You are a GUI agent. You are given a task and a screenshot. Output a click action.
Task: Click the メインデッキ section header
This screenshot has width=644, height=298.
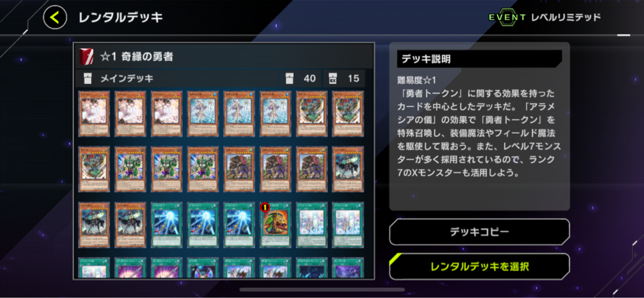[127, 79]
